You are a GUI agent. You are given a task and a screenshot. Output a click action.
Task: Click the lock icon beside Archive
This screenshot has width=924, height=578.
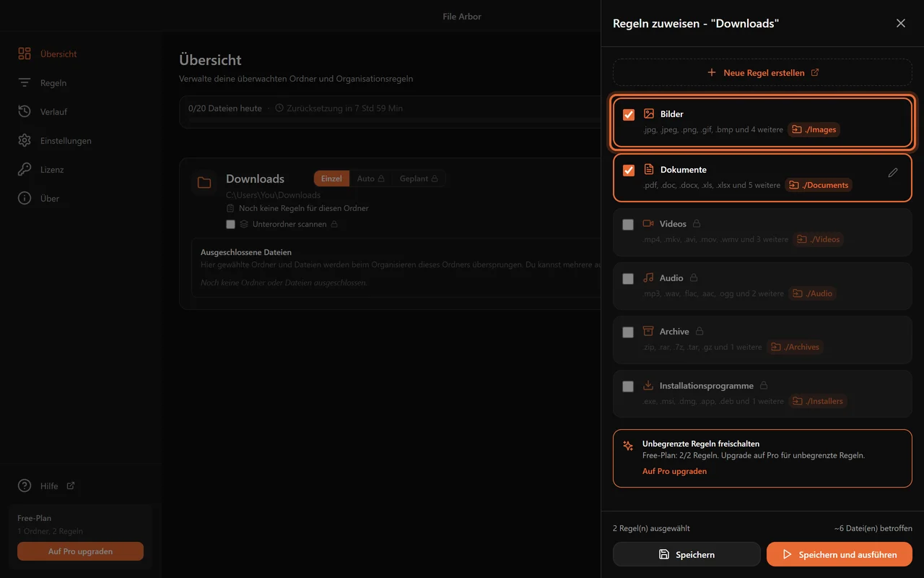(699, 332)
